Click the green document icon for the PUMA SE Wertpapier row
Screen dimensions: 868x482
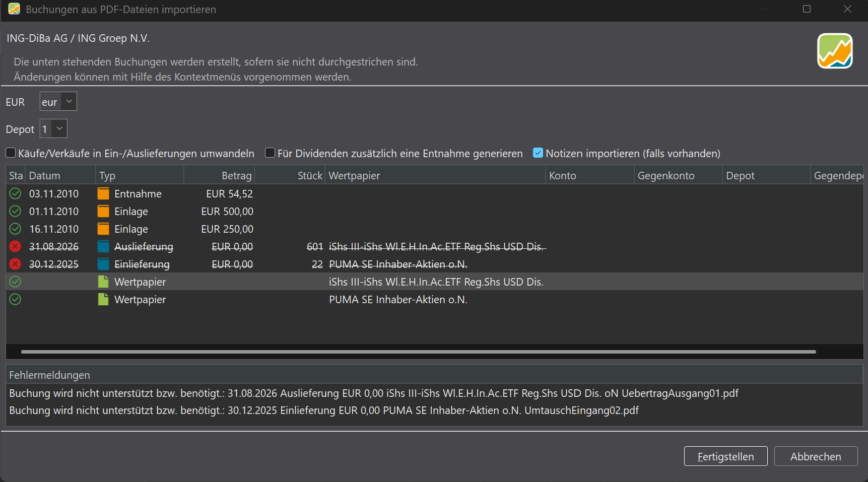[103, 300]
